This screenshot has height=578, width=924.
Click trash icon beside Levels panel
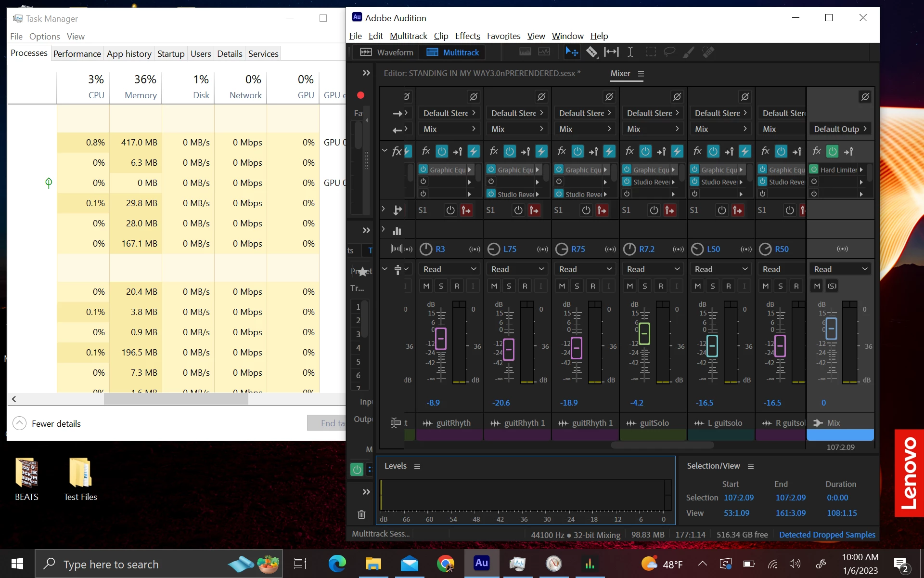361,514
